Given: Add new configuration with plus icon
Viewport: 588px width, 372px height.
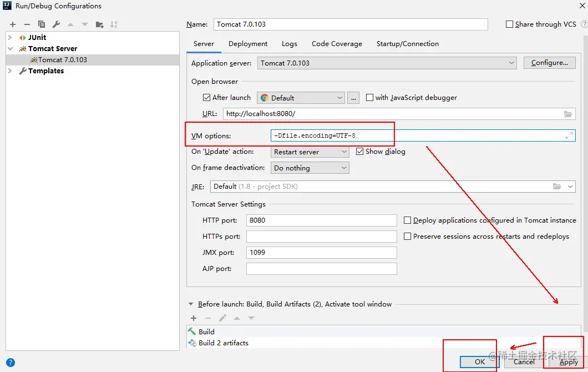Looking at the screenshot, I should (x=13, y=24).
